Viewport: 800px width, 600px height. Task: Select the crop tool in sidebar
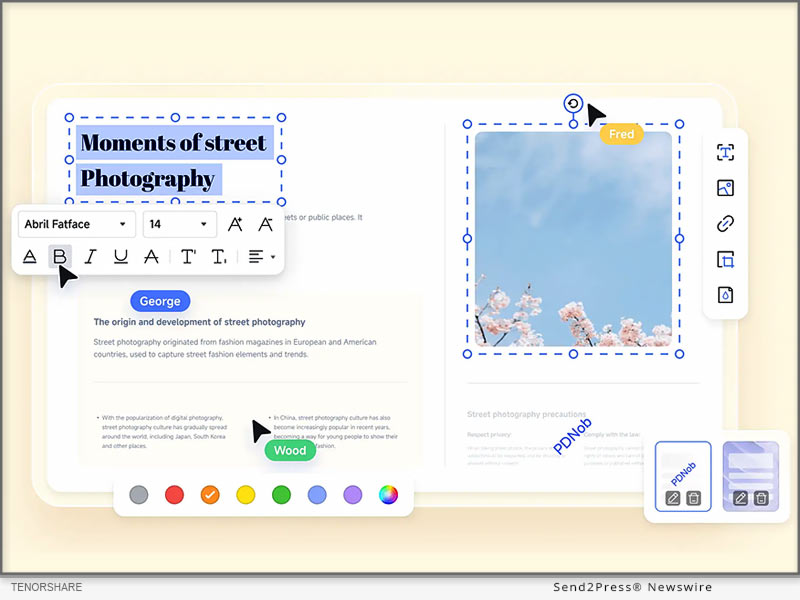[726, 260]
